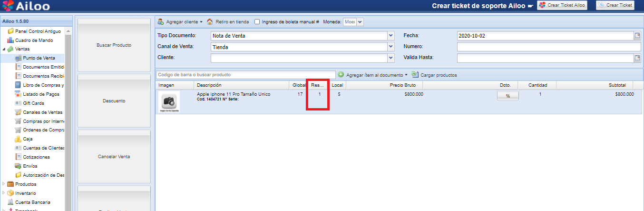Click the Canales de Ventas cart icon
Screen dimensions: 644x211
coord(18,112)
